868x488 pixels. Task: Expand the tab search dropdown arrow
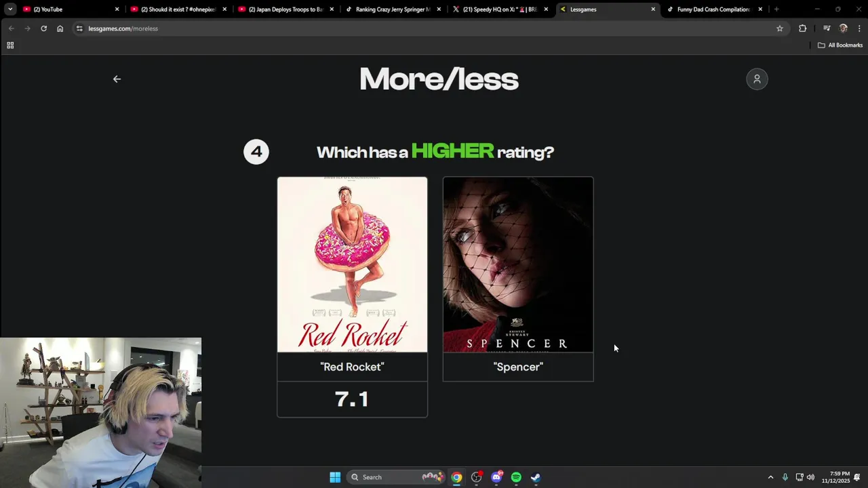10,9
